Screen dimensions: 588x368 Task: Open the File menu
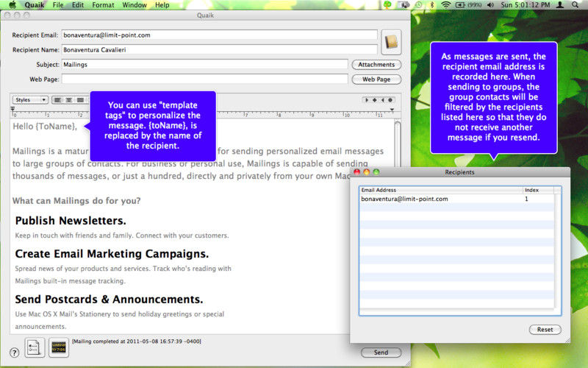pos(58,5)
